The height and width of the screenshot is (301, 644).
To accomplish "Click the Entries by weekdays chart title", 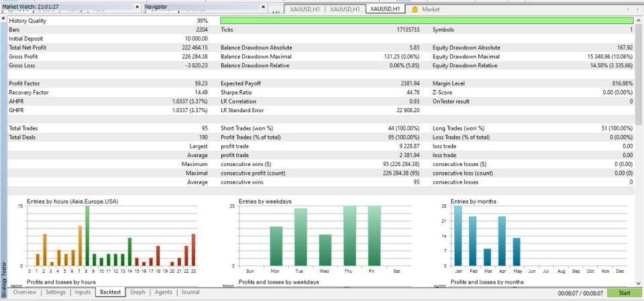I will pyautogui.click(x=266, y=202).
